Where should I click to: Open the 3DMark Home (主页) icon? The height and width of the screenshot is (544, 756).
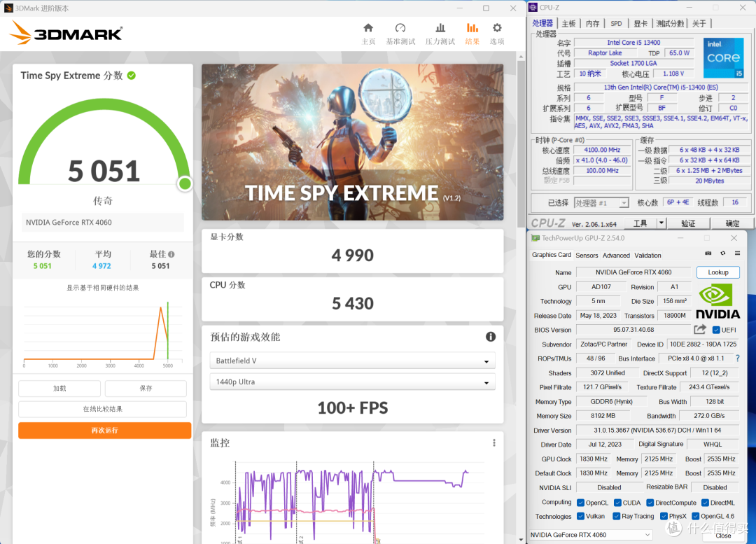(x=368, y=28)
